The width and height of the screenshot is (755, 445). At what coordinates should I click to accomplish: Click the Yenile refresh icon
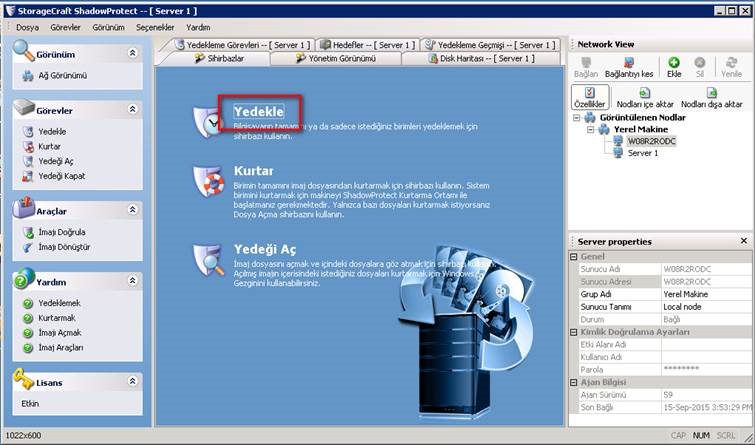tap(731, 62)
